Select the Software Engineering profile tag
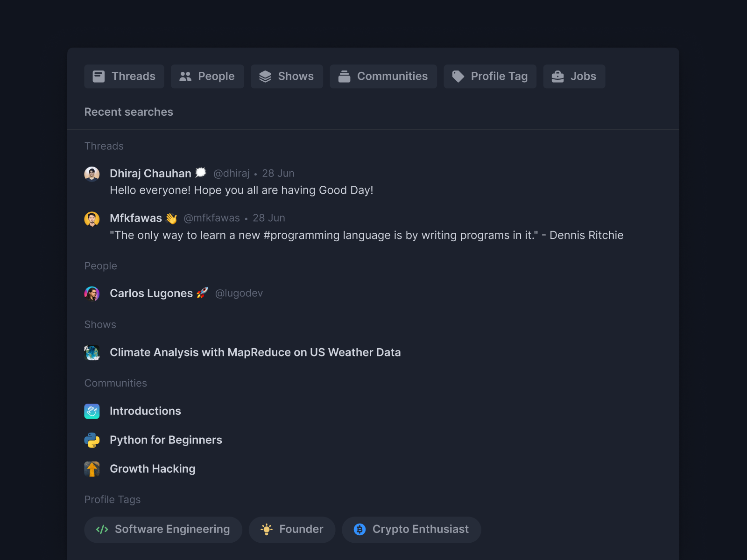This screenshot has width=747, height=560. 163,529
